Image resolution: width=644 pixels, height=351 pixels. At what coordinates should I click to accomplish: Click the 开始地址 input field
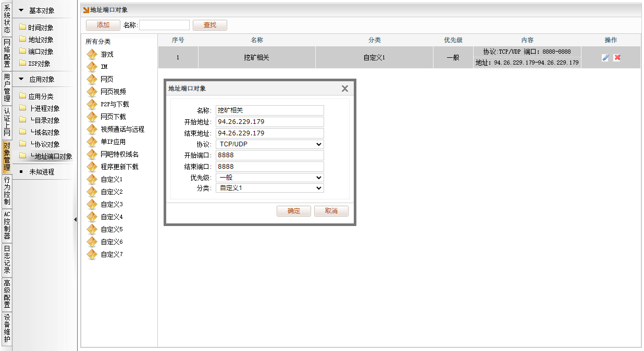coord(269,122)
